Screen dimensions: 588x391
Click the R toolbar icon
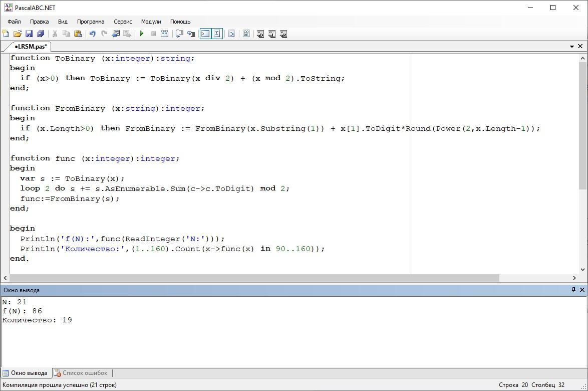coord(283,34)
